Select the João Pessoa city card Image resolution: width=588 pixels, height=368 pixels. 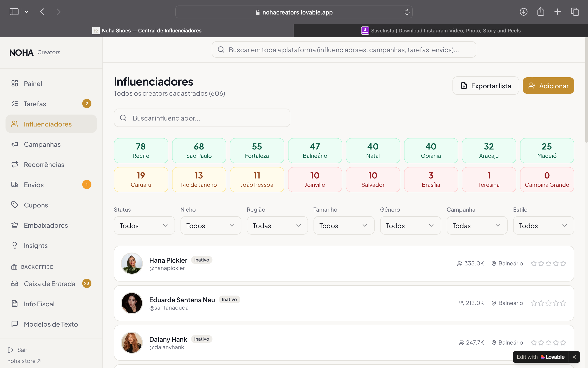click(257, 180)
